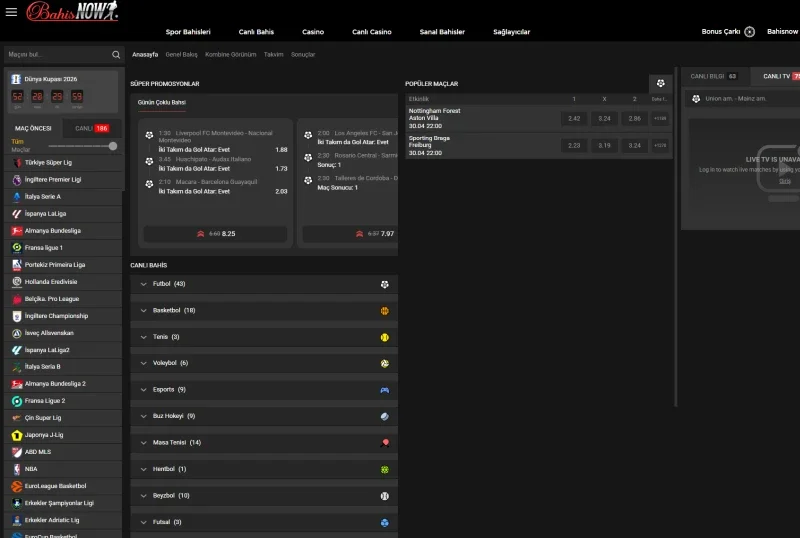Click the football icon in Futbol row
The width and height of the screenshot is (800, 538).
(385, 284)
